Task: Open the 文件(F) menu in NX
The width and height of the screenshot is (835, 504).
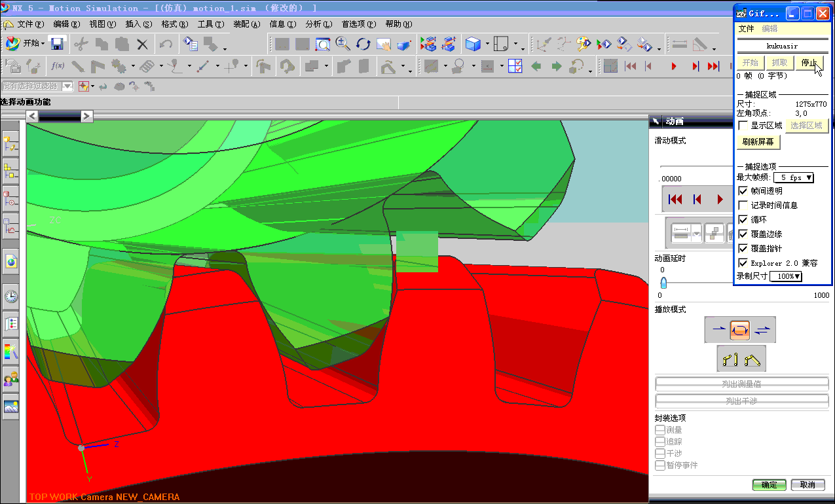Action: click(31, 24)
